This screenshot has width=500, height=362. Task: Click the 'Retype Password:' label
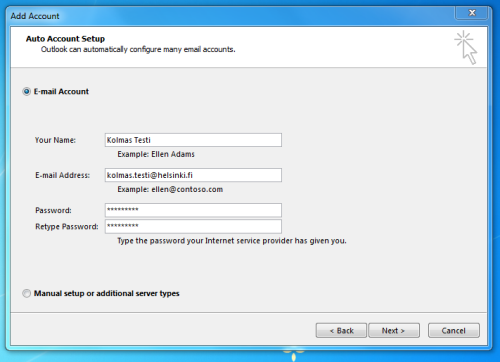[x=67, y=227]
